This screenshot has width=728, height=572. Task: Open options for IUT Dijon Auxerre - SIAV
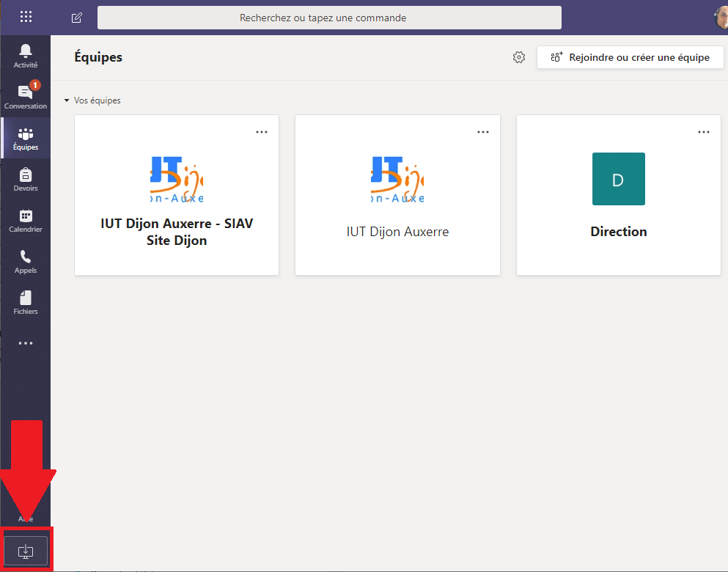tap(262, 132)
